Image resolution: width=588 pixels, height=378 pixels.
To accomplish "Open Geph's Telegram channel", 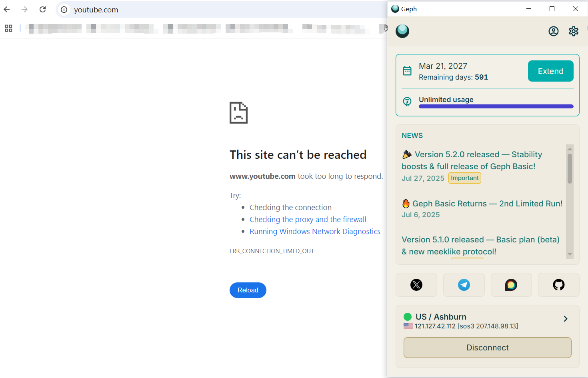I will point(464,285).
